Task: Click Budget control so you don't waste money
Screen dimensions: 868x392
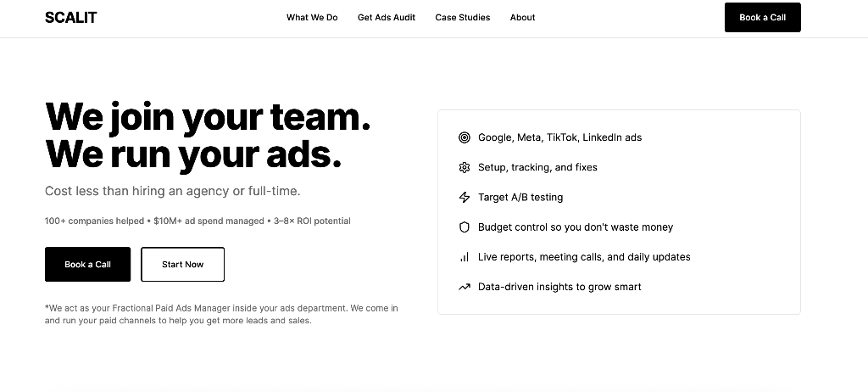Action: (x=576, y=227)
